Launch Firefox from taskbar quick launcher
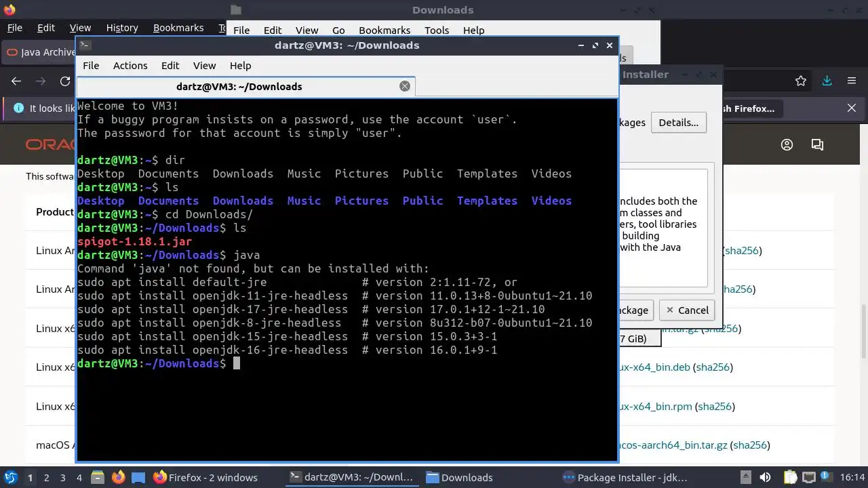This screenshot has height=488, width=868. click(x=118, y=478)
